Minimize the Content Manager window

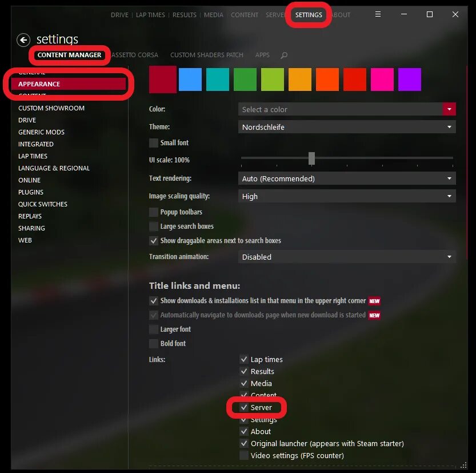pos(404,14)
